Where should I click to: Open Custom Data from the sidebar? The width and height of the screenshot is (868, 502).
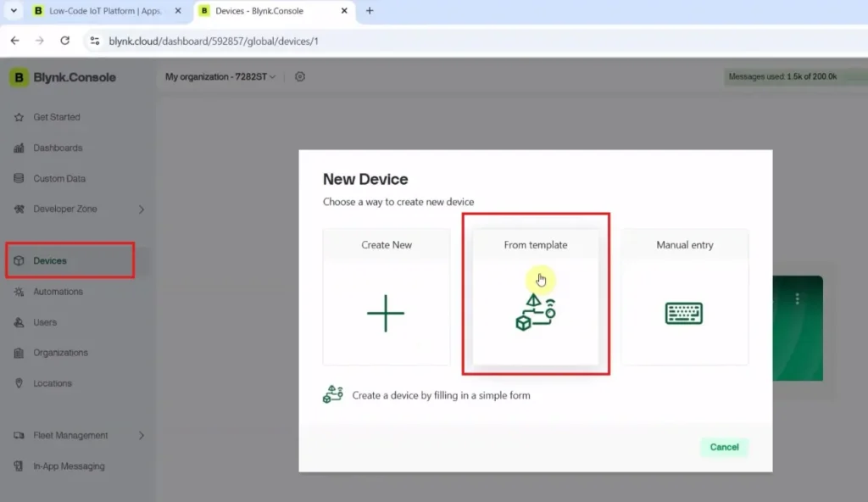point(19,178)
